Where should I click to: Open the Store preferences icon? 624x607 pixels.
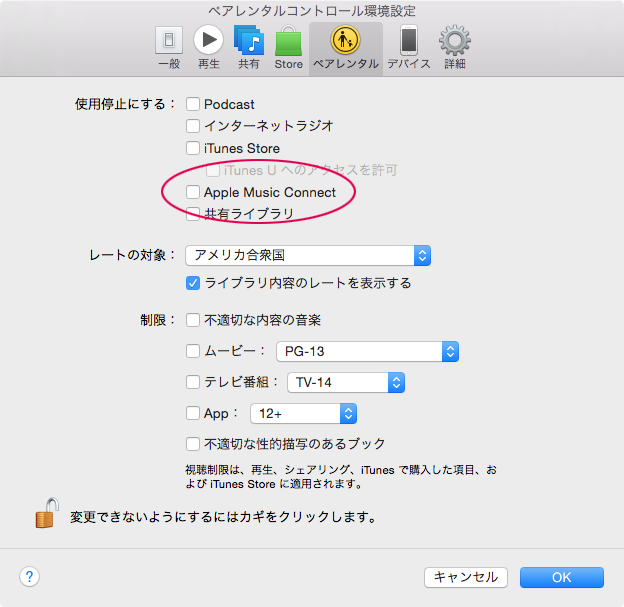coord(289,47)
